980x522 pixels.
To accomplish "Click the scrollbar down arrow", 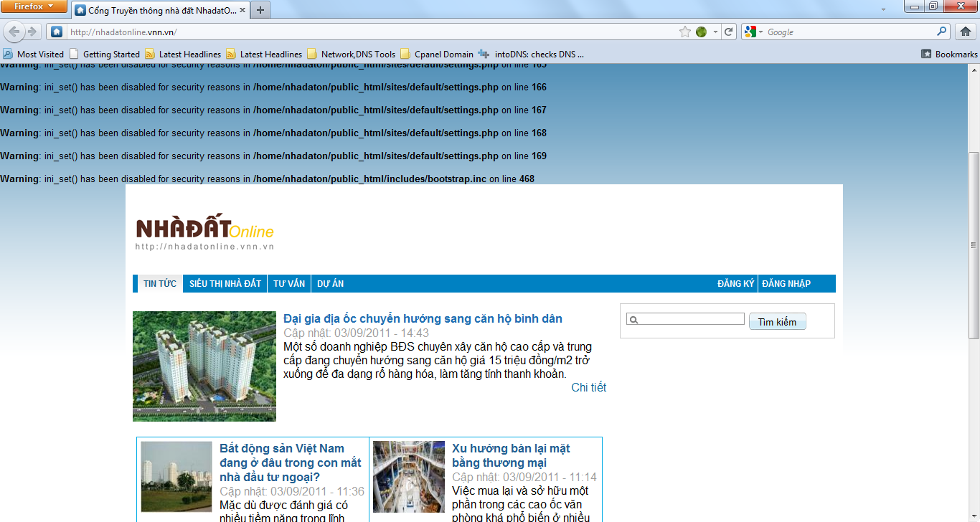I will pyautogui.click(x=974, y=516).
